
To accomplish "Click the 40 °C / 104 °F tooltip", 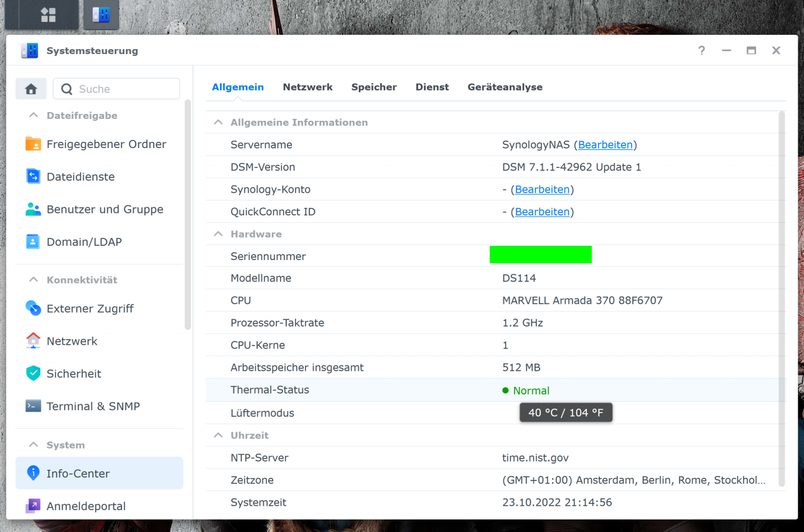I will (566, 413).
